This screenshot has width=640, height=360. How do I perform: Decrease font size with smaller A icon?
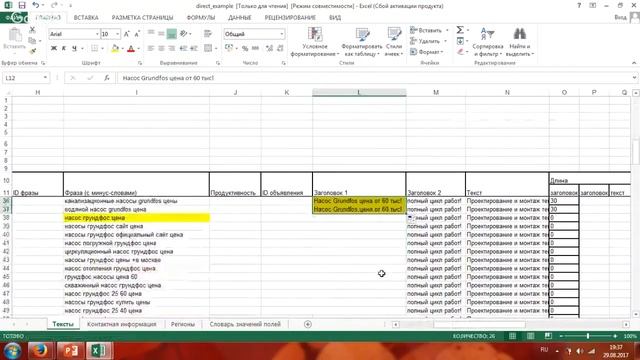pos(137,34)
